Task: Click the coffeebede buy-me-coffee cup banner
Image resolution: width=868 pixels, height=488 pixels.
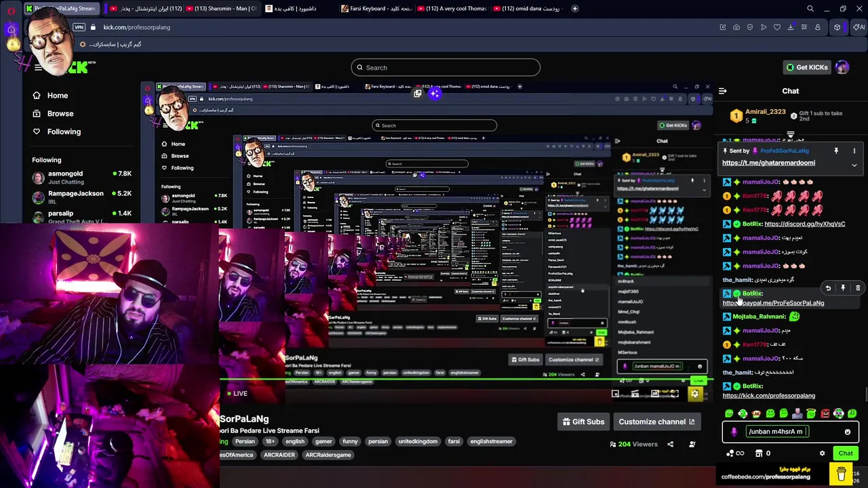Action: (841, 473)
